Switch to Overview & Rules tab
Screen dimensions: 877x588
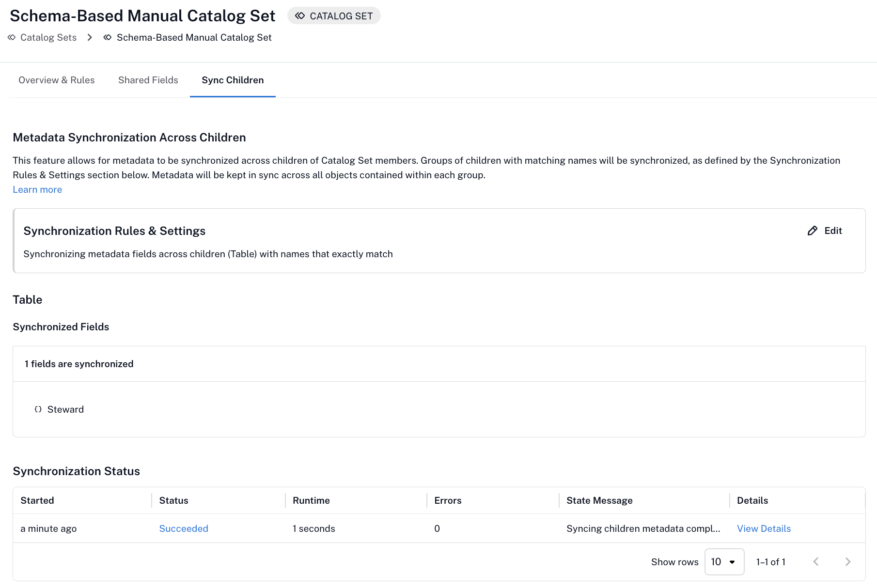tap(57, 80)
